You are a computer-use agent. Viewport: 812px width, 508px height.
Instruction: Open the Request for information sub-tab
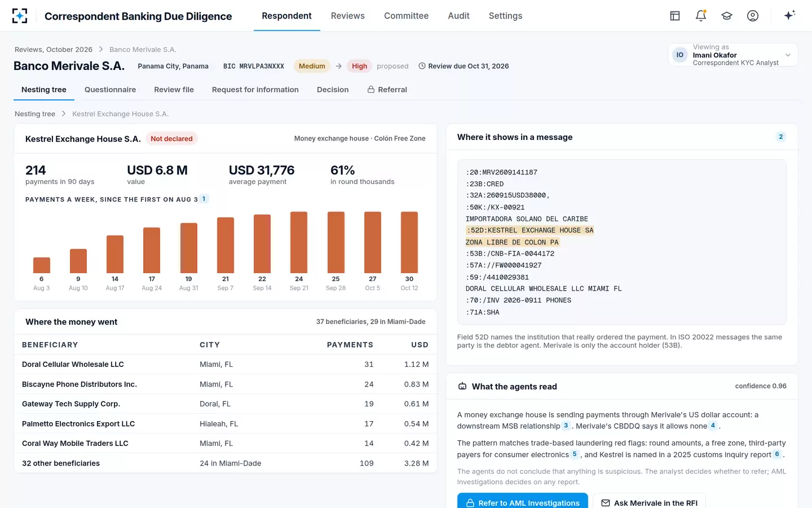(x=255, y=90)
